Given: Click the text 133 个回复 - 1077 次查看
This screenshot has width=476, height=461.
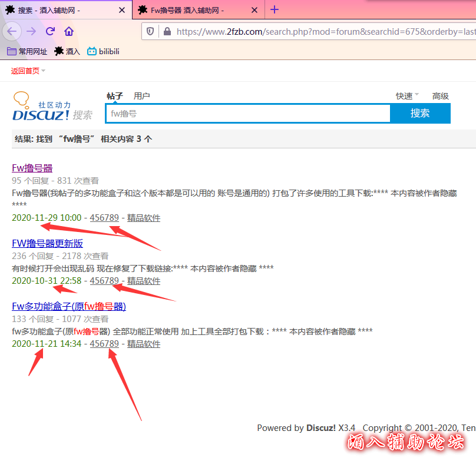Looking at the screenshot, I should coord(60,319).
